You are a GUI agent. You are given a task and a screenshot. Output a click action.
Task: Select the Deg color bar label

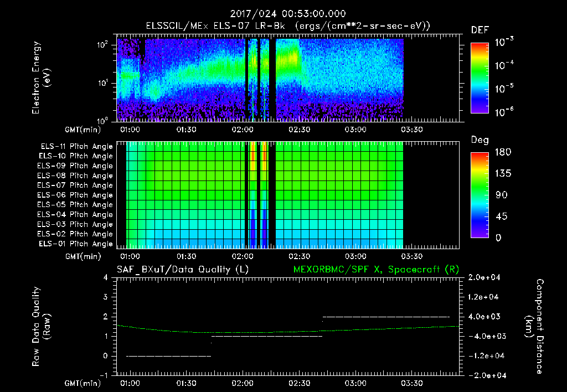click(480, 140)
